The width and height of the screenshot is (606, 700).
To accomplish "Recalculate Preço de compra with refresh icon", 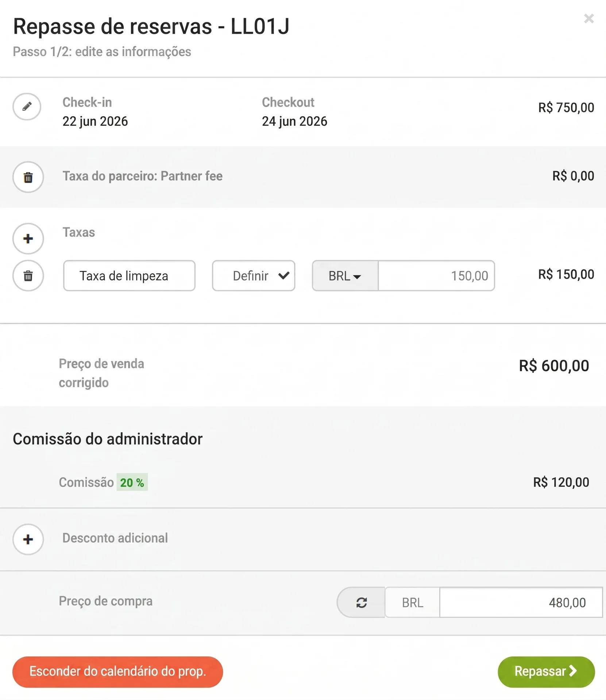I will (x=361, y=602).
